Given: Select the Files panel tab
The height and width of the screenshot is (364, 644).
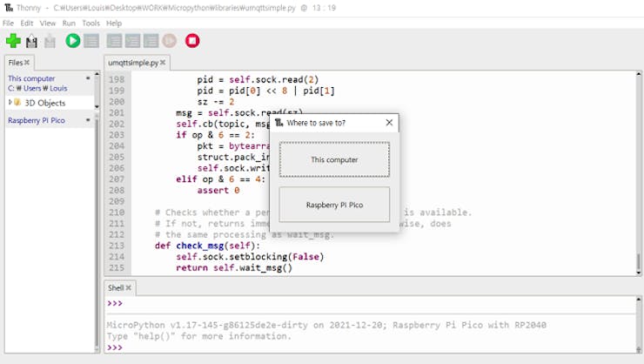Looking at the screenshot, I should click(15, 63).
